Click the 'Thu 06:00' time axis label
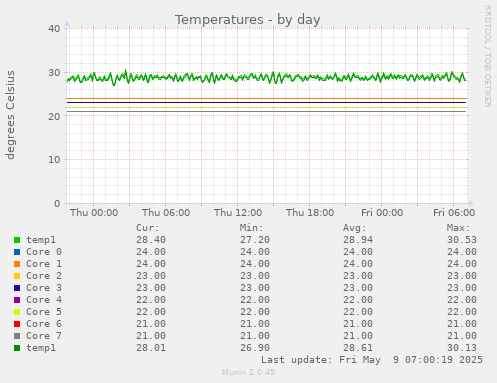 [x=166, y=213]
